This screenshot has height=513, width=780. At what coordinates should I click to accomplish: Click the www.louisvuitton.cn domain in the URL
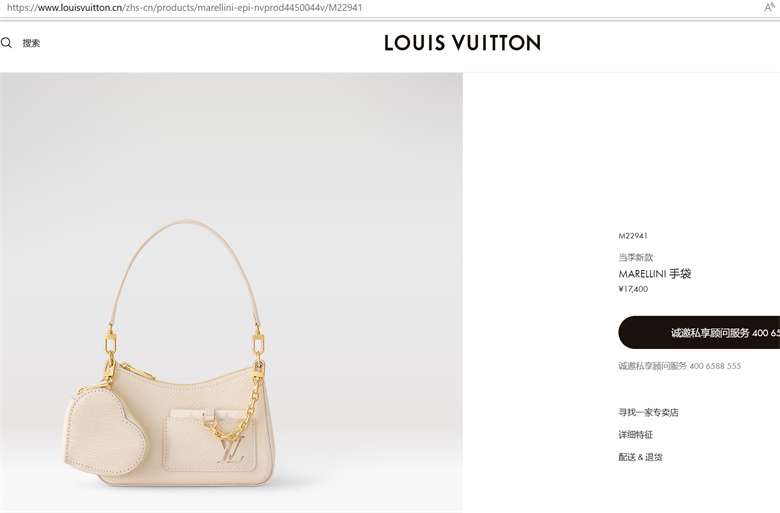click(80, 7)
